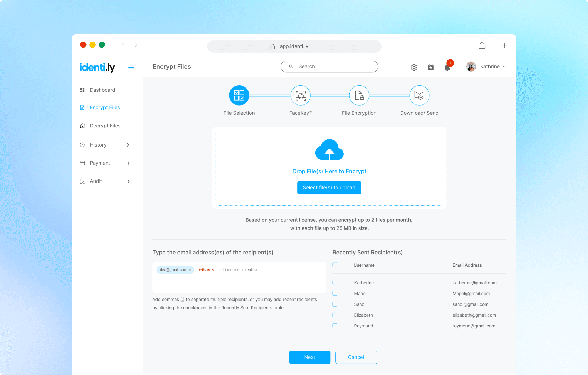Click the File Encryption step icon
Screen dimensions: 588x375
(x=359, y=96)
